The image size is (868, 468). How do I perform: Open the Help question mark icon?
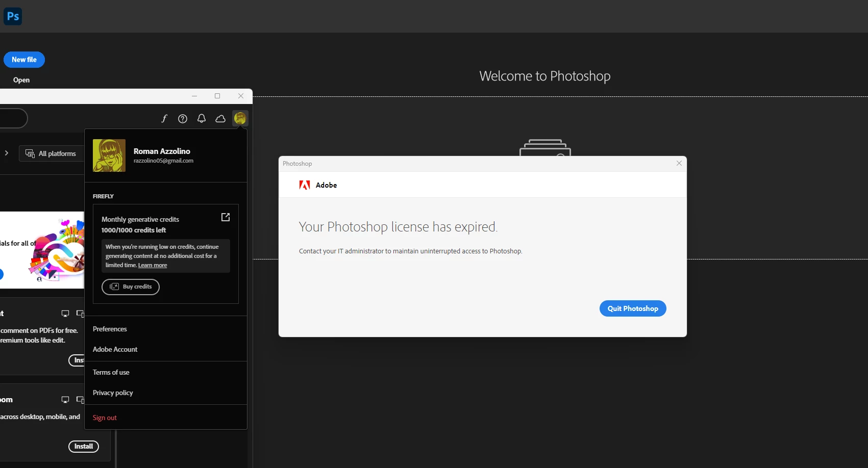(x=183, y=119)
